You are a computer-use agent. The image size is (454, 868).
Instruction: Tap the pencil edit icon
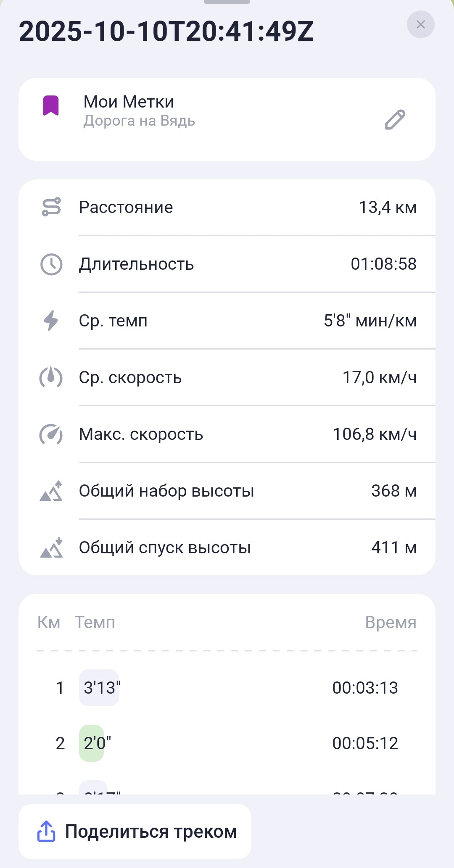coord(395,120)
